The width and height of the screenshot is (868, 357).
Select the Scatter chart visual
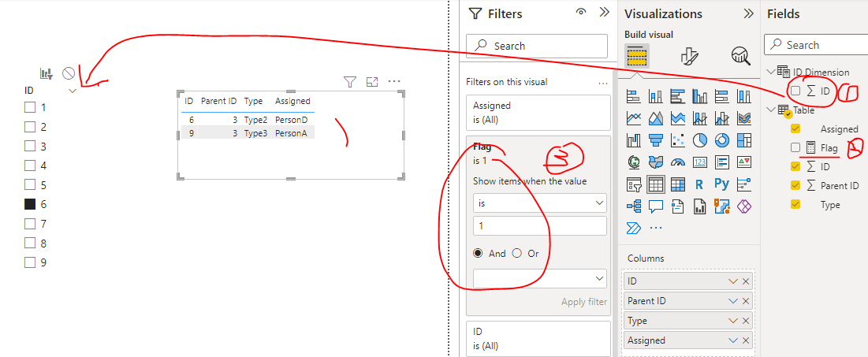click(677, 140)
